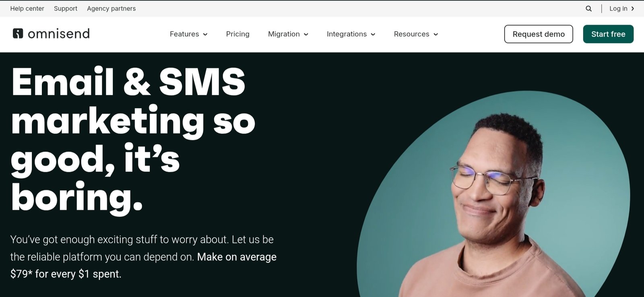Click the Request demo button
This screenshot has width=644, height=297.
(539, 34)
